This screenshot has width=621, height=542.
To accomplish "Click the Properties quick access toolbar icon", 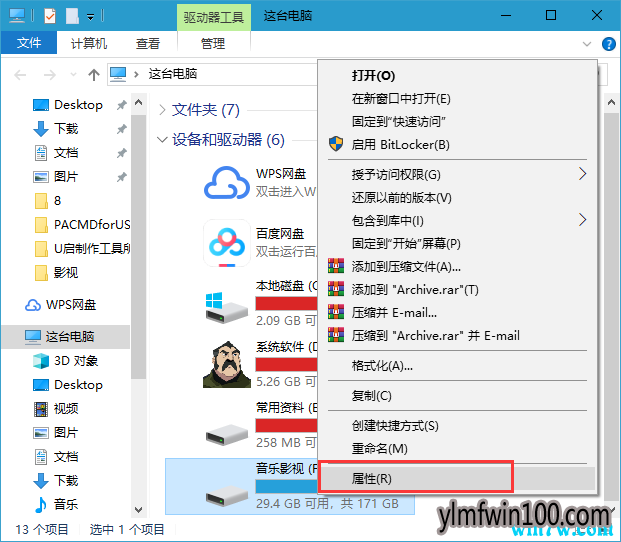I will point(50,16).
